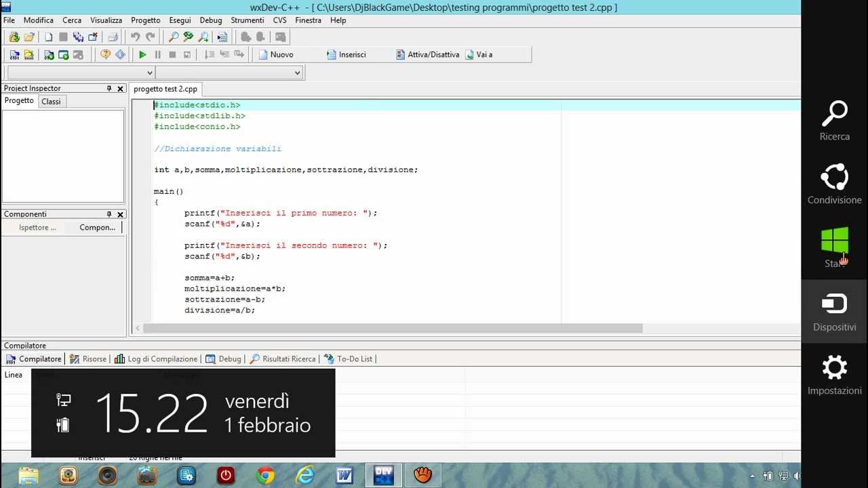The image size is (868, 488).
Task: Click the Open file folder icon
Action: 29,37
